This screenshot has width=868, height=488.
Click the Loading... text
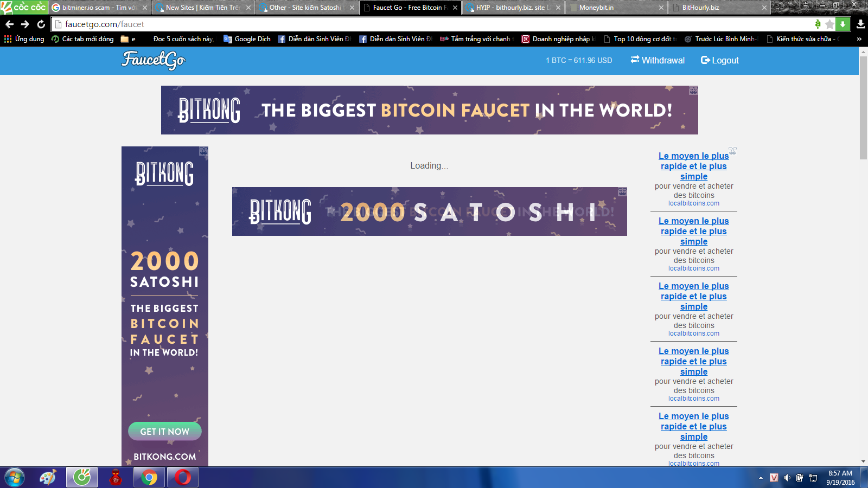429,165
